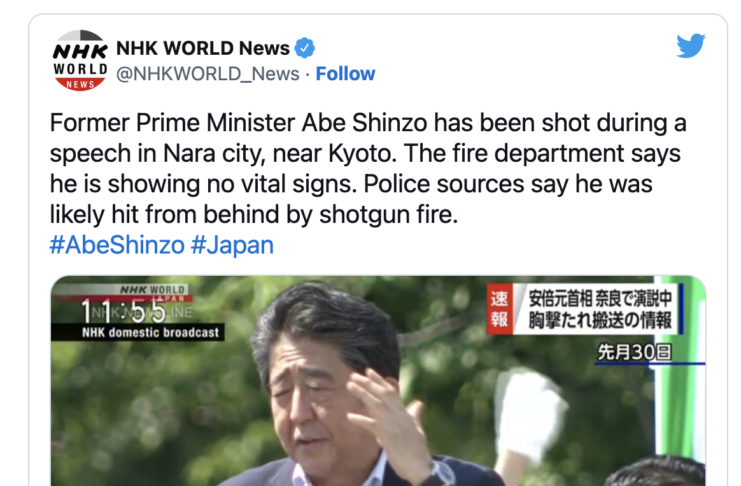The height and width of the screenshot is (486, 741).
Task: Click the NHK WORLD News display name
Action: tap(203, 48)
